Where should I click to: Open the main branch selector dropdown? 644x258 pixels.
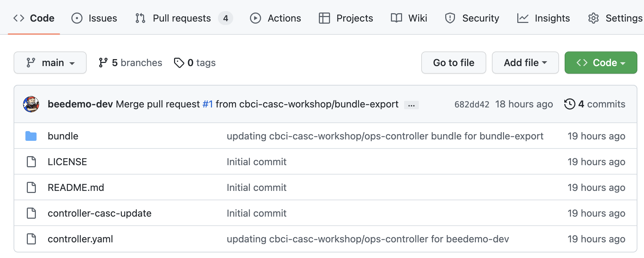pyautogui.click(x=50, y=63)
